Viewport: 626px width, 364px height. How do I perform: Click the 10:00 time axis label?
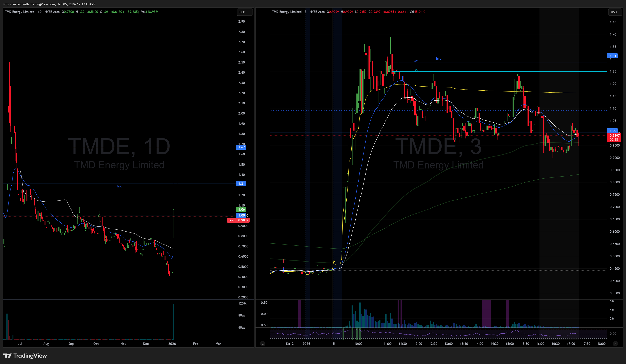[x=358, y=344]
